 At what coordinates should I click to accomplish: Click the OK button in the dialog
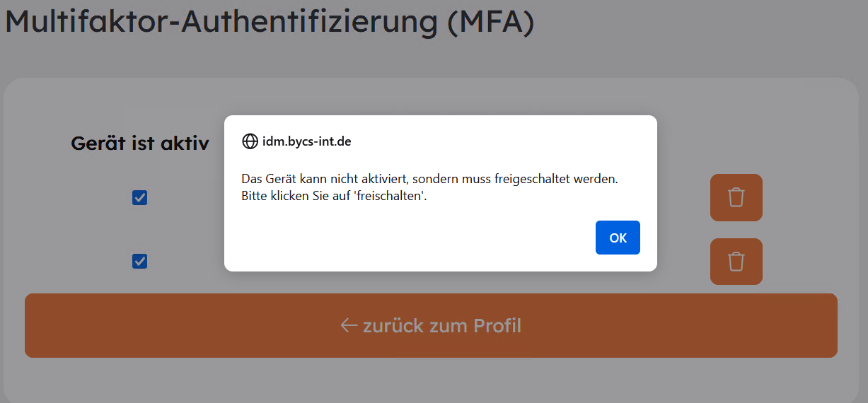click(x=618, y=238)
